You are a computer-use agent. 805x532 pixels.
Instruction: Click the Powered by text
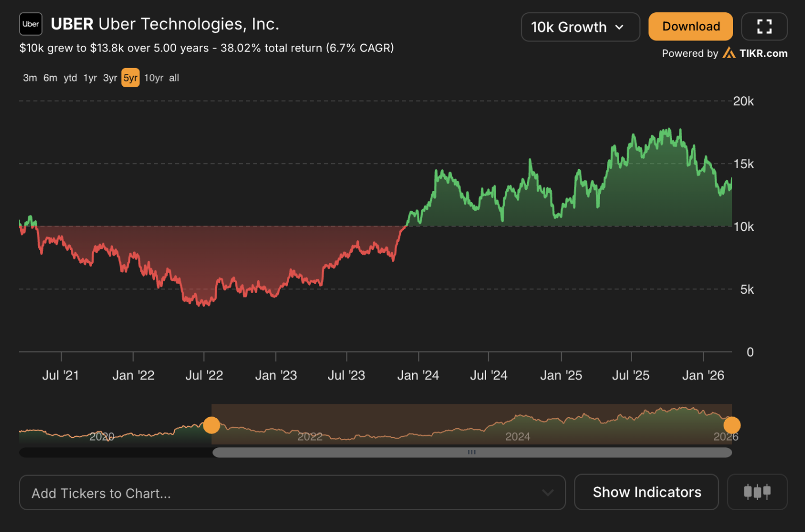(690, 53)
